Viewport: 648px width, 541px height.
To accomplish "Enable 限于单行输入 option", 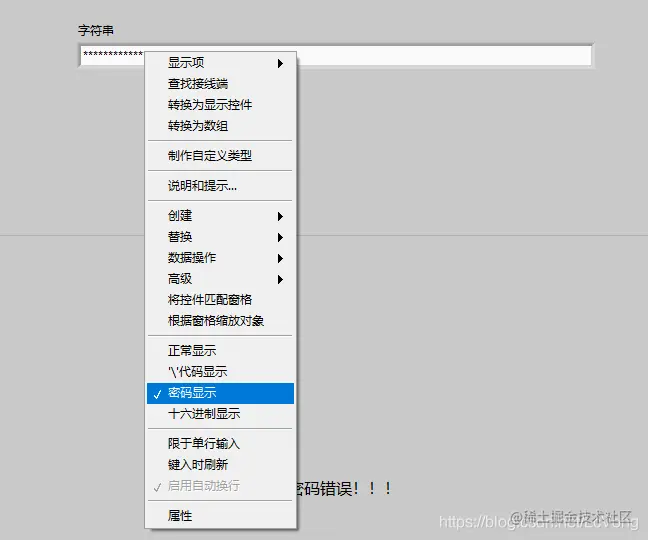I will pyautogui.click(x=220, y=444).
